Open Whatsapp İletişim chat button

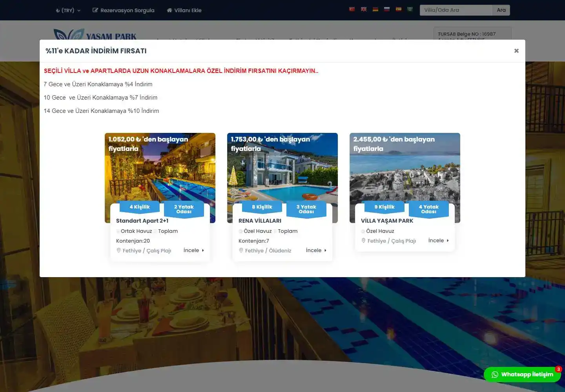[x=522, y=374]
